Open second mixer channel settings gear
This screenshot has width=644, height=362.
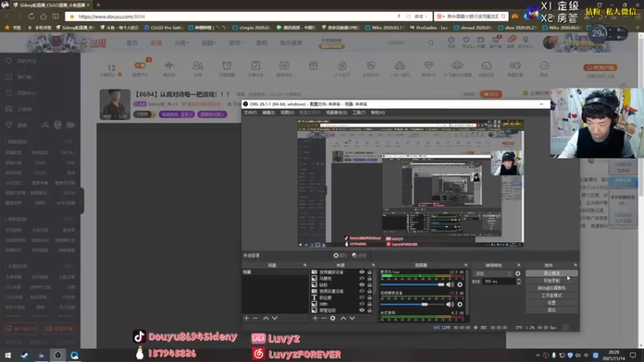(460, 304)
